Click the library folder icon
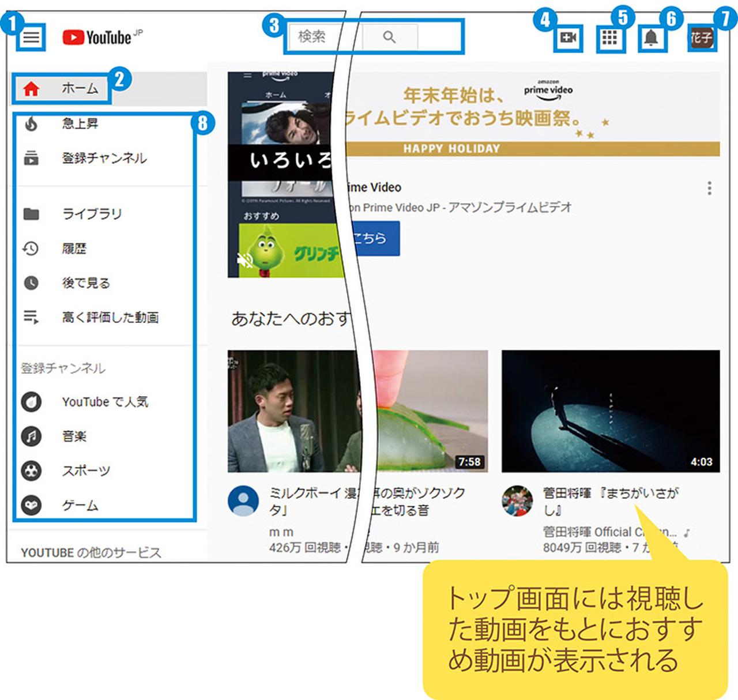 click(31, 214)
